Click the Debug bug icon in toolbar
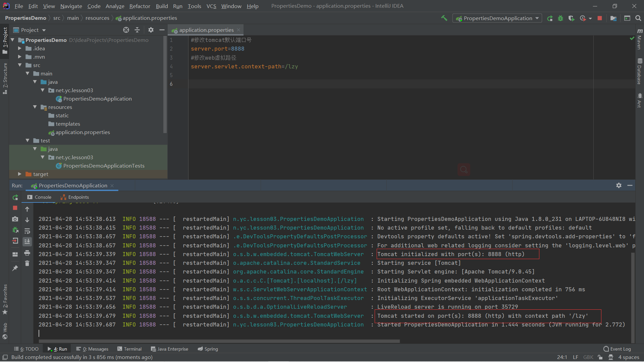 560,18
